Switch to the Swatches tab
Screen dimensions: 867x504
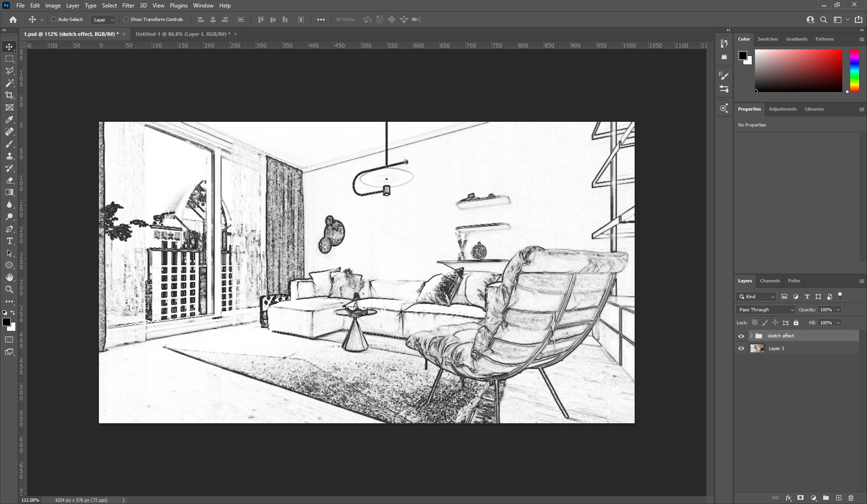(768, 39)
